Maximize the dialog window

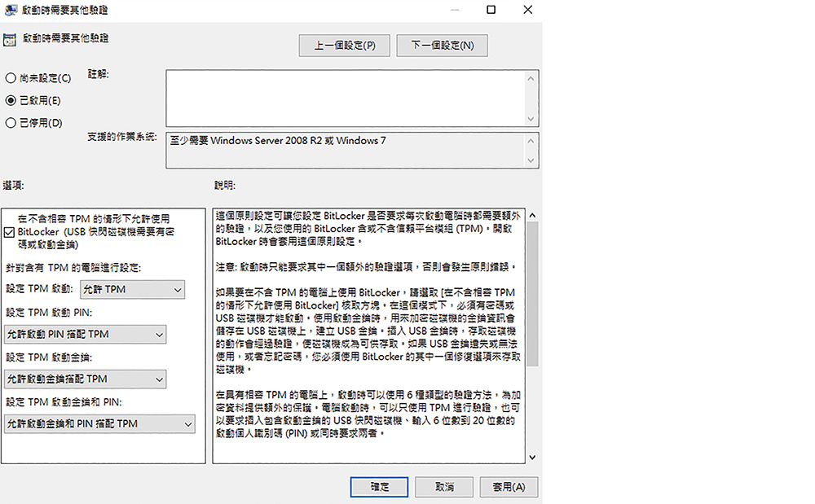pos(491,10)
